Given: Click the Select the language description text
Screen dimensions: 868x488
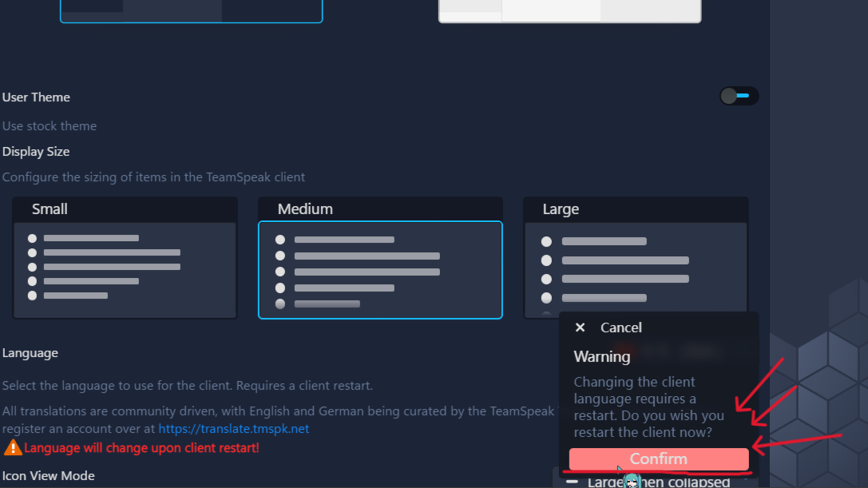Looking at the screenshot, I should pyautogui.click(x=187, y=386).
